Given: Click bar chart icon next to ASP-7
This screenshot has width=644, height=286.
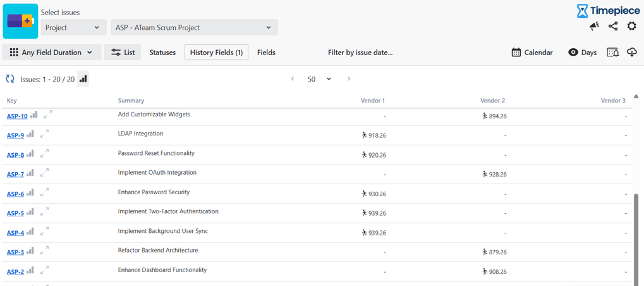Looking at the screenshot, I should coord(30,173).
